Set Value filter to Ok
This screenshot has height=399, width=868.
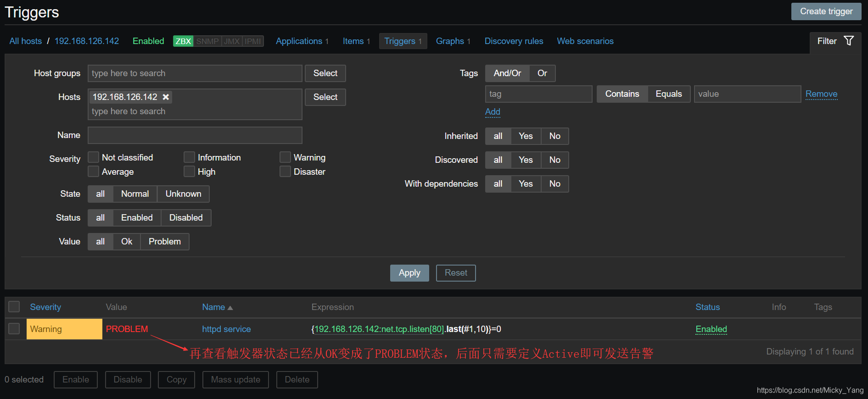[127, 242]
